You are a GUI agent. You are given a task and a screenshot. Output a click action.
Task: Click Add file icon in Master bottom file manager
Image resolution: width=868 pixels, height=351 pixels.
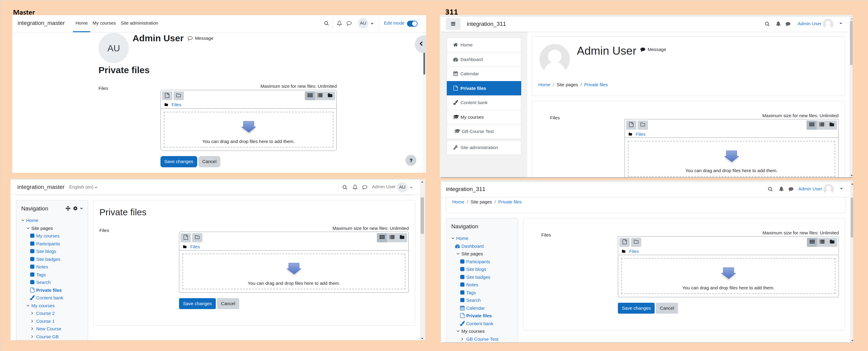[186, 237]
